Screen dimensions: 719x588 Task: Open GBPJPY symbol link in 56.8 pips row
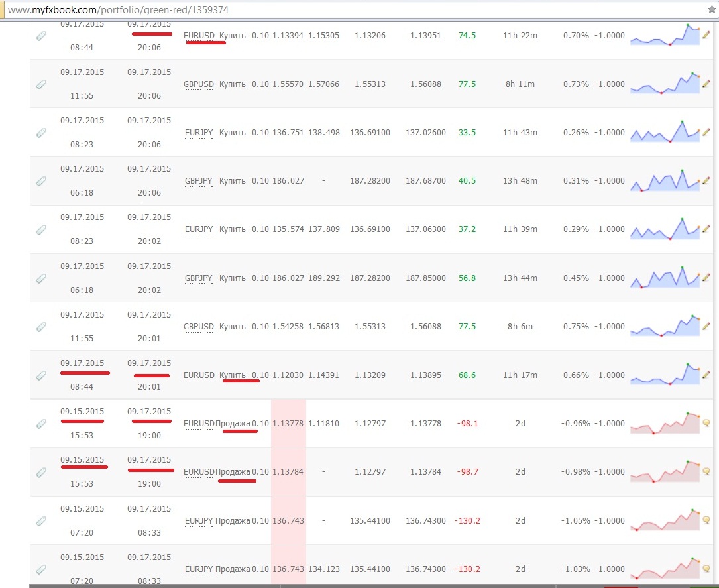point(199,278)
